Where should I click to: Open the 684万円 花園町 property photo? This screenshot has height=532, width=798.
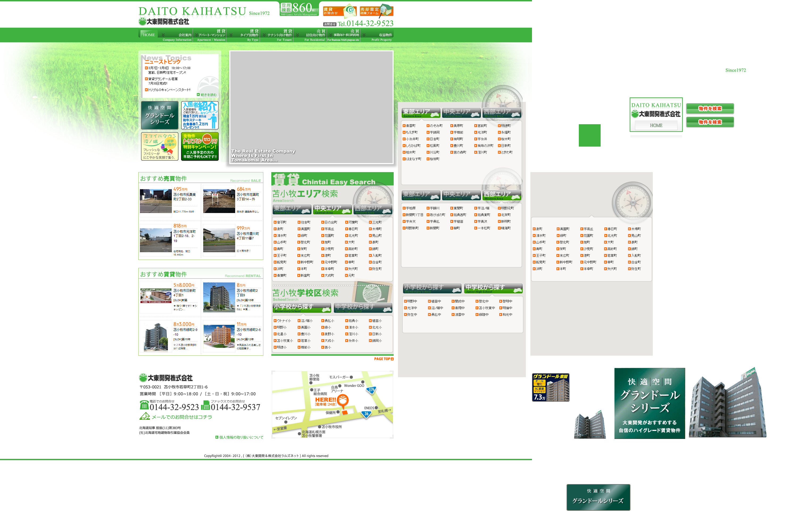[x=219, y=201]
